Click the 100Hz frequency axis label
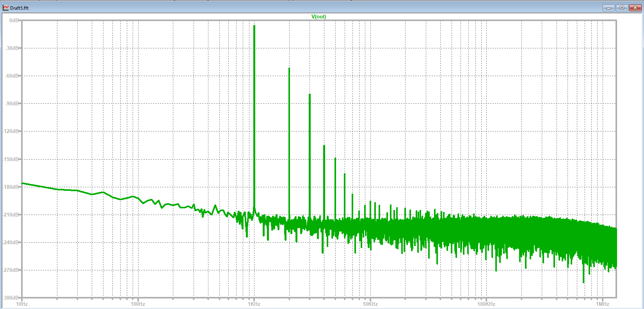Image resolution: width=644 pixels, height=309 pixels. pos(138,304)
